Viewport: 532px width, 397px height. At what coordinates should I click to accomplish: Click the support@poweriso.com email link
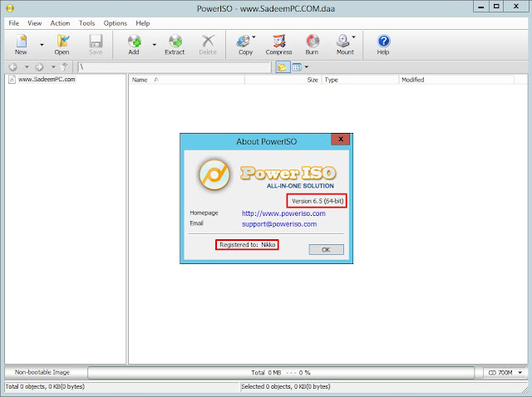(279, 224)
